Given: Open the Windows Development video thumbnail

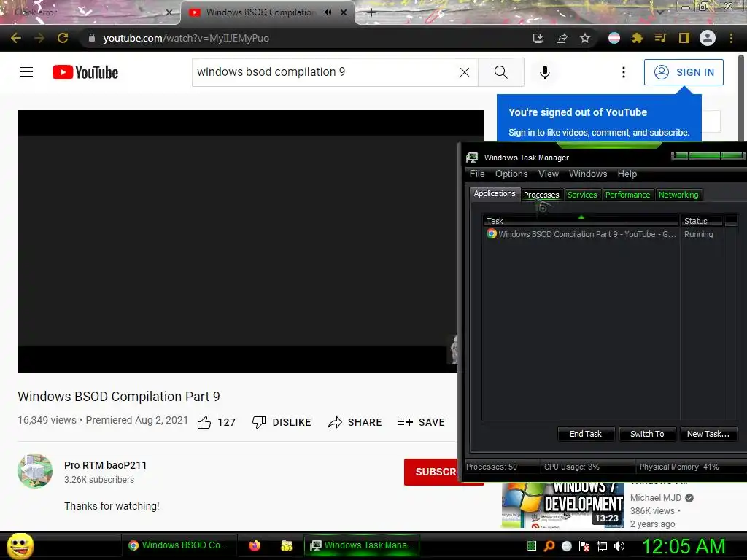Looking at the screenshot, I should [x=562, y=505].
